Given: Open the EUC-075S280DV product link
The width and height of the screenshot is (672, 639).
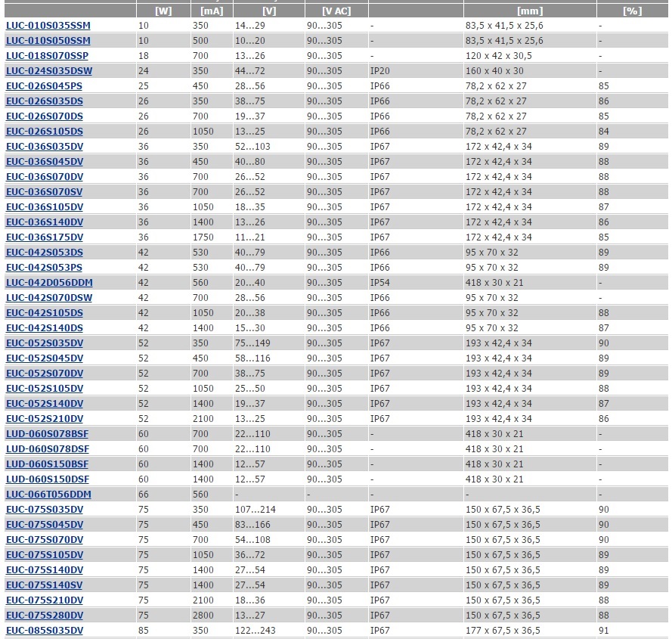Looking at the screenshot, I should 45,615.
